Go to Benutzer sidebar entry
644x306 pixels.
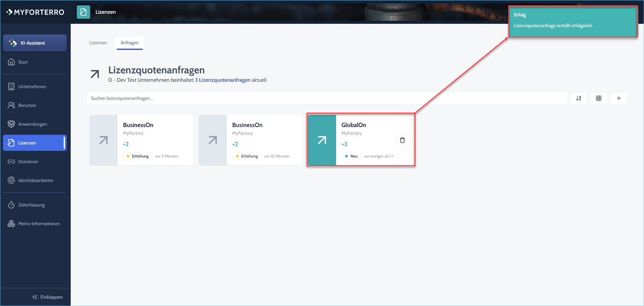click(35, 105)
